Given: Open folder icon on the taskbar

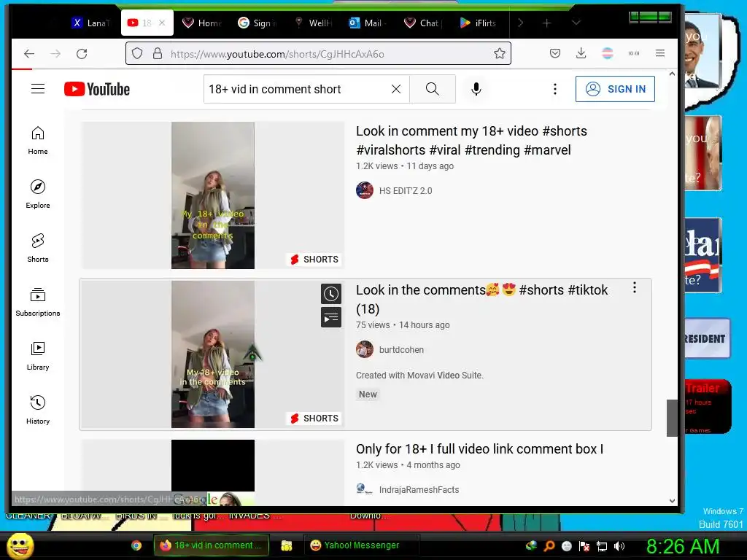Looking at the screenshot, I should [x=286, y=545].
